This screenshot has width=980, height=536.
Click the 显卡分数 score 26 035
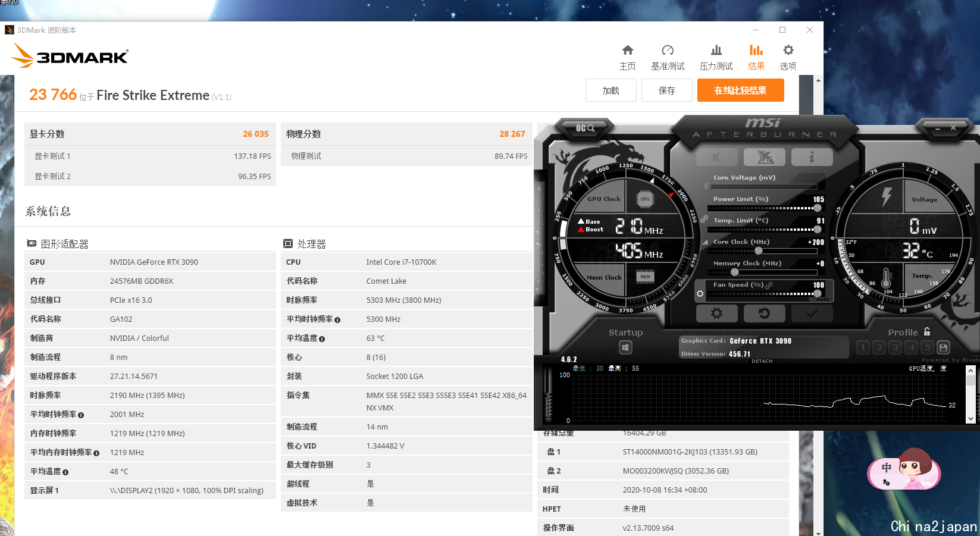(256, 134)
